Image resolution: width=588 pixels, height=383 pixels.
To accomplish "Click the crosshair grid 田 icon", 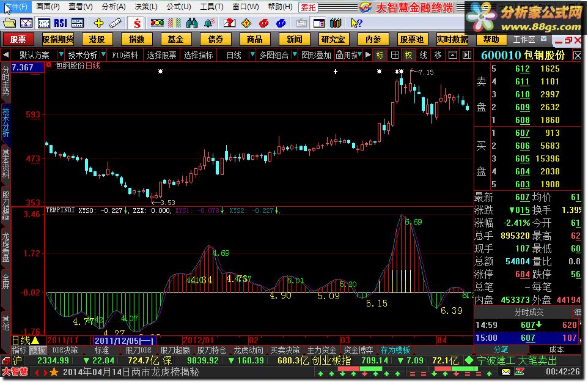I will click(x=395, y=55).
